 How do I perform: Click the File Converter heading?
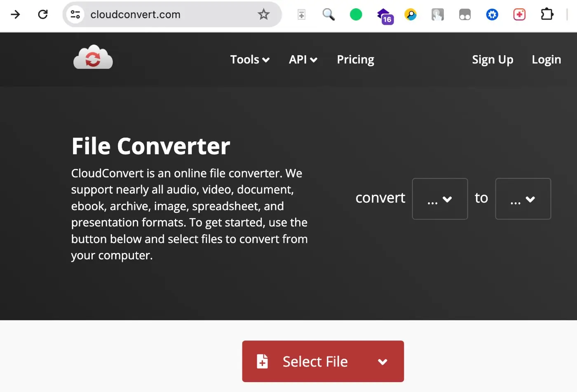(151, 146)
